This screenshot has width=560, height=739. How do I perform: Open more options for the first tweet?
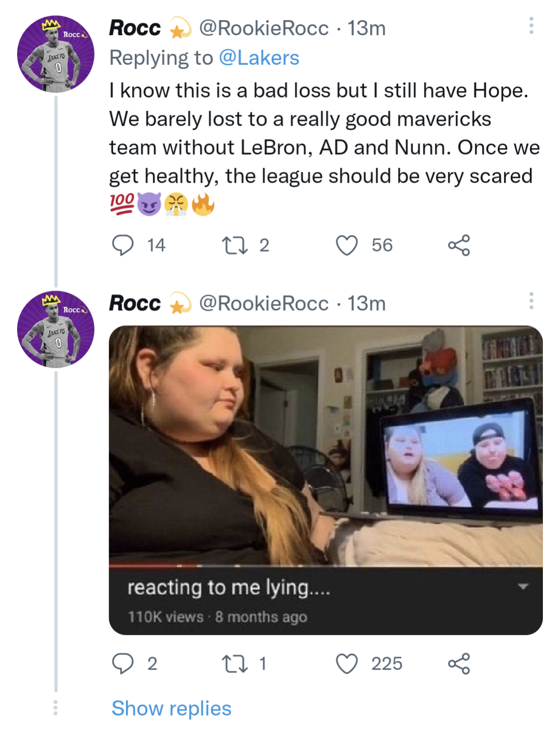click(531, 25)
